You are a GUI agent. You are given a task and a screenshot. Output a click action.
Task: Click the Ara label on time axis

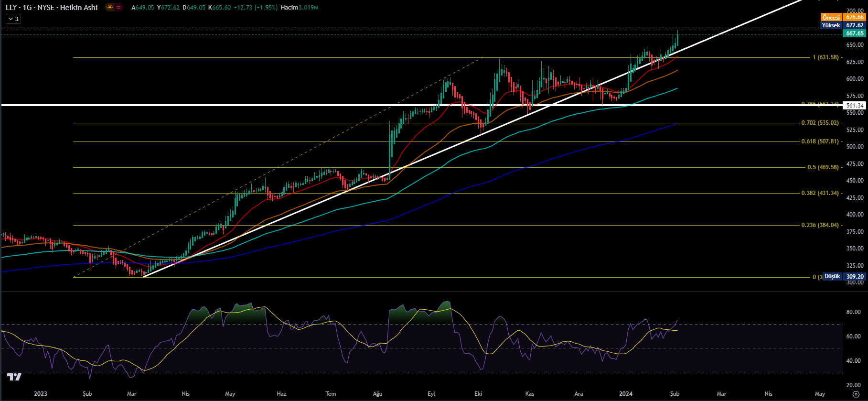579,394
